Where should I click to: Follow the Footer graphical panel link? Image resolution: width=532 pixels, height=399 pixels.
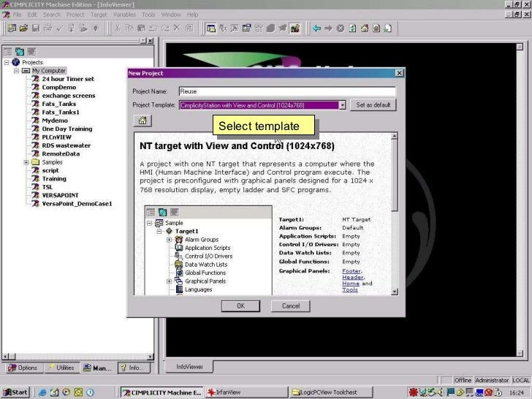pyautogui.click(x=351, y=270)
